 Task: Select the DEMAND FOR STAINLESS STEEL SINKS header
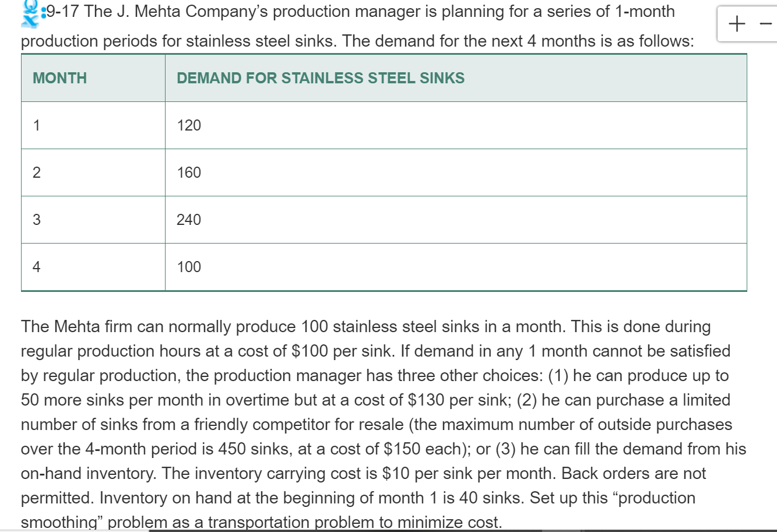(321, 77)
